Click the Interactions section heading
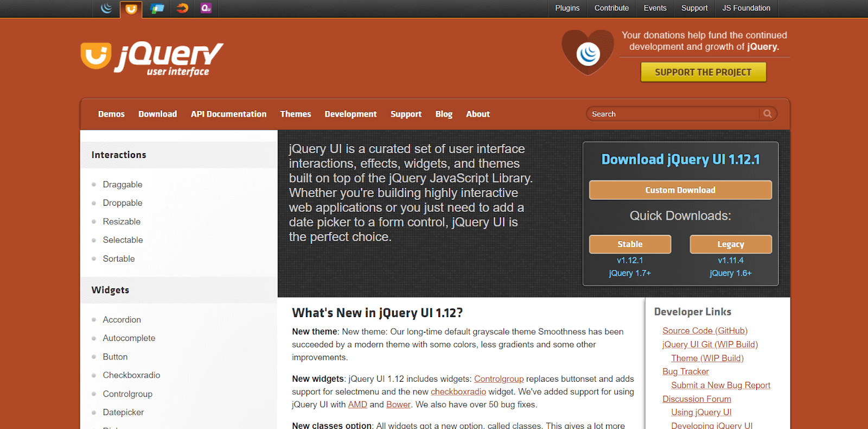 [119, 155]
